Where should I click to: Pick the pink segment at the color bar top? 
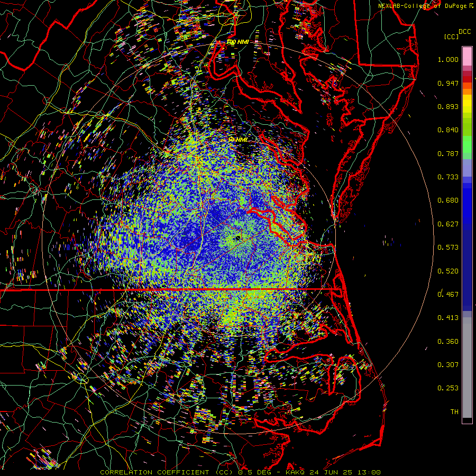tap(467, 56)
